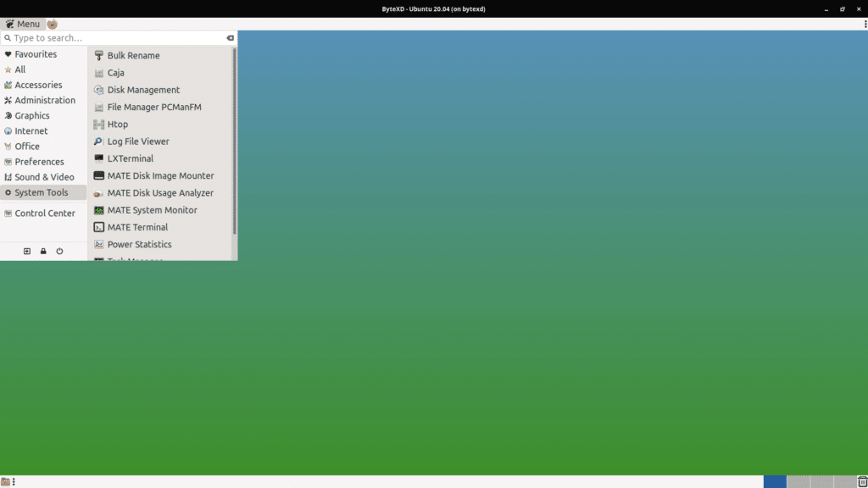Image resolution: width=868 pixels, height=488 pixels.
Task: Clear the search field with backspace icon
Action: pyautogui.click(x=230, y=38)
